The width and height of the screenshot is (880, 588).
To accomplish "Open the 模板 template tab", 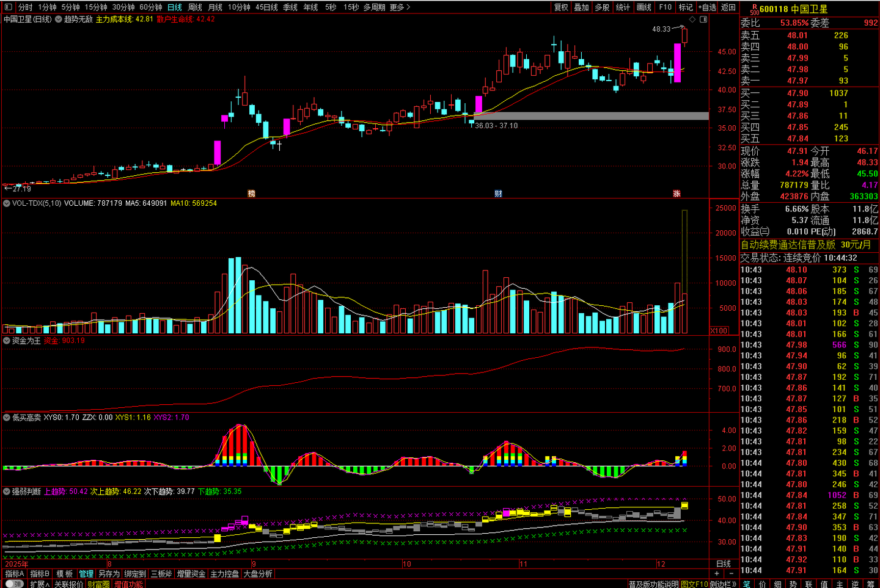I will click(65, 574).
